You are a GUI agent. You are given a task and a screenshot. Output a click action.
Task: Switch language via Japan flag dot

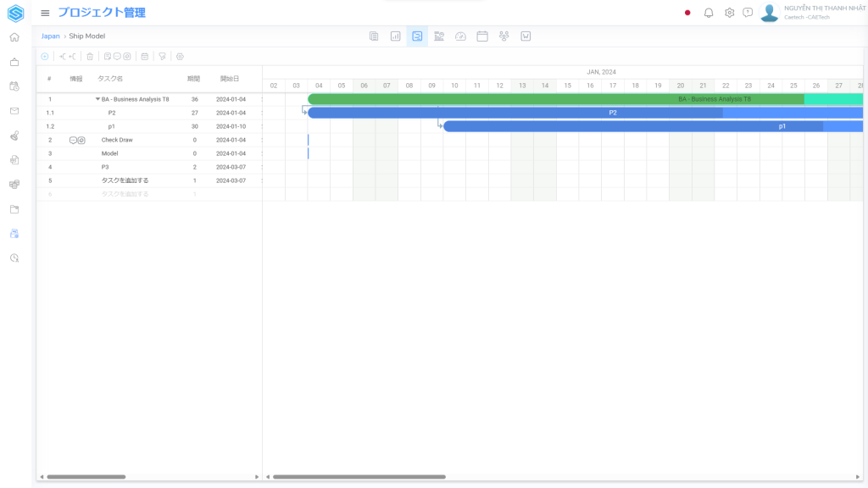[687, 13]
